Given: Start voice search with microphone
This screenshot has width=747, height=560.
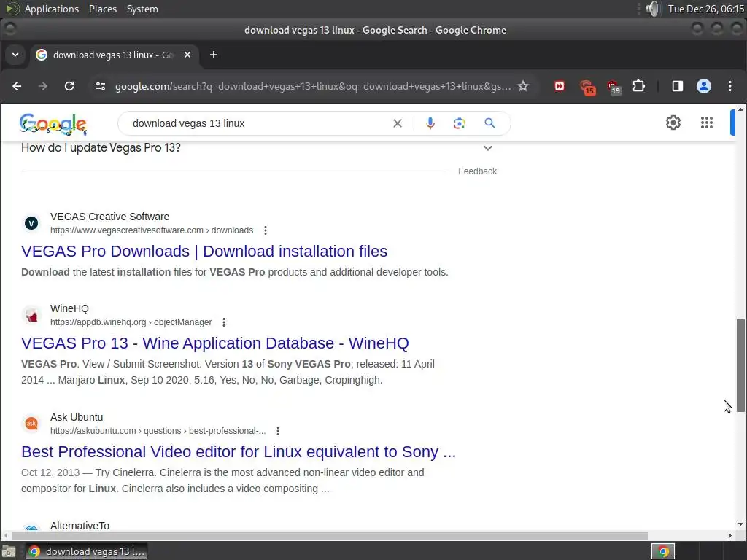Looking at the screenshot, I should [x=430, y=123].
